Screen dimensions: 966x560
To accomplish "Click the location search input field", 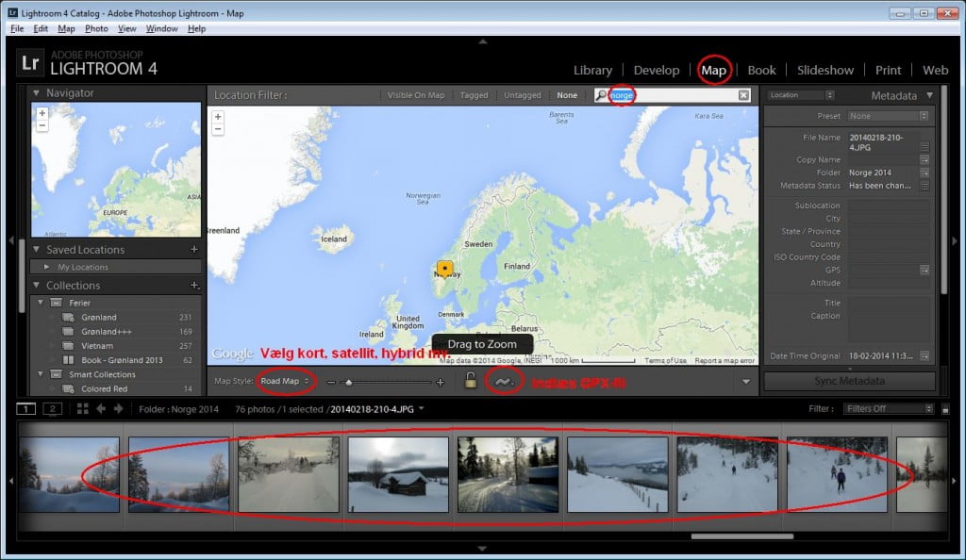I will pos(673,95).
